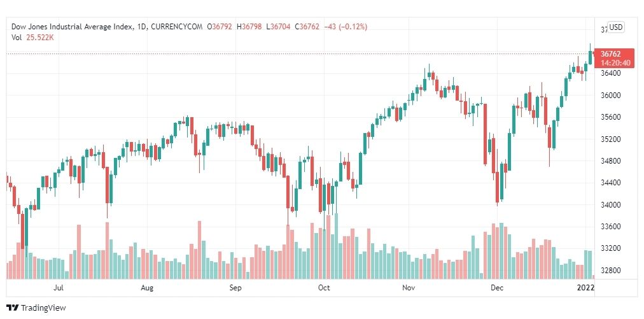
Task: Click the change value −43 (−0.12%)
Action: point(346,27)
